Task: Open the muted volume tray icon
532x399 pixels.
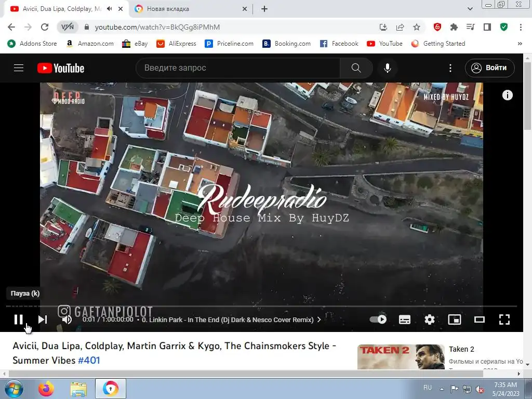Action: tap(480, 389)
